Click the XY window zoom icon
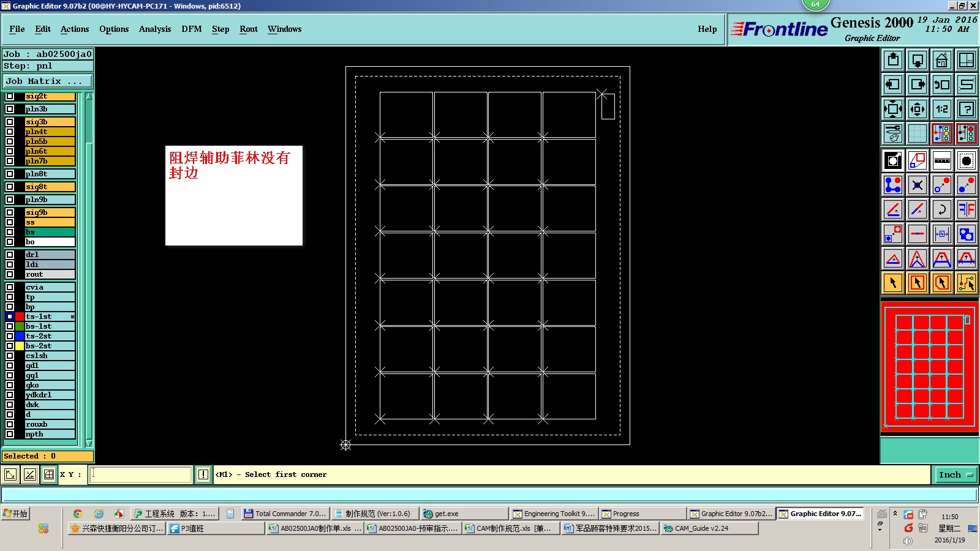The height and width of the screenshot is (551, 980). tap(967, 60)
